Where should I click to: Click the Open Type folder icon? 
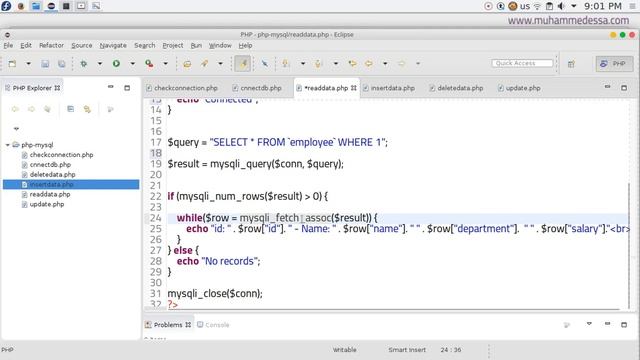tap(187, 64)
